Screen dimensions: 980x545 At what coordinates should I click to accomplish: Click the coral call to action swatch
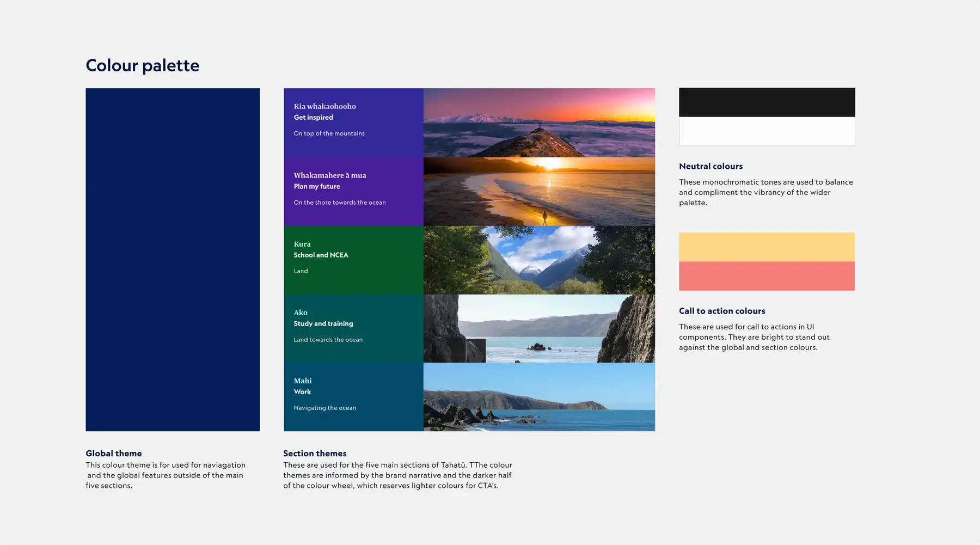point(766,275)
